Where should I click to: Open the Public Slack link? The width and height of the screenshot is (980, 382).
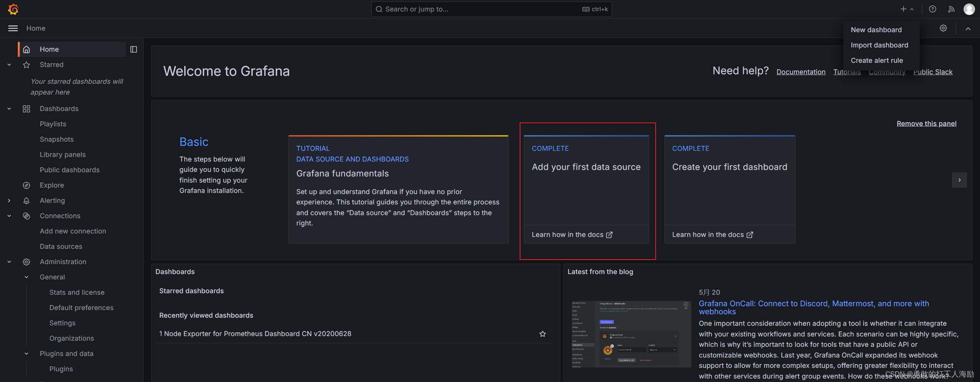(933, 72)
